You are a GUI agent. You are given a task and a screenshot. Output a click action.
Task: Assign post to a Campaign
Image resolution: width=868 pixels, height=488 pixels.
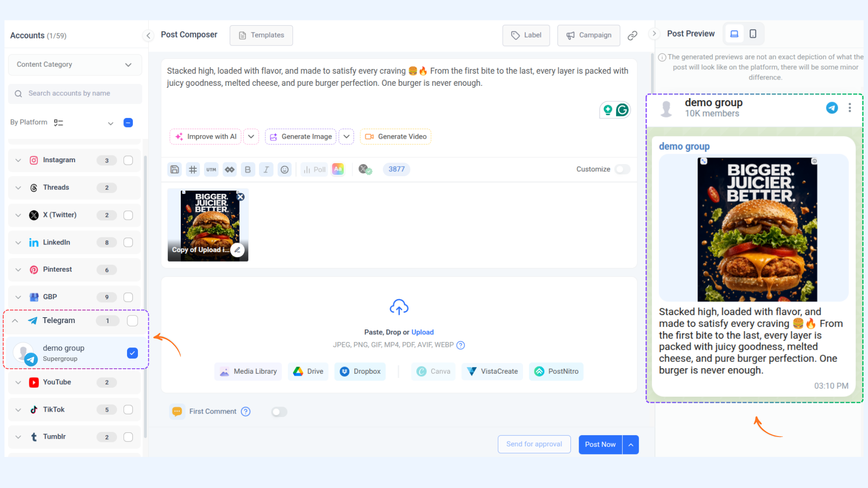[589, 35]
